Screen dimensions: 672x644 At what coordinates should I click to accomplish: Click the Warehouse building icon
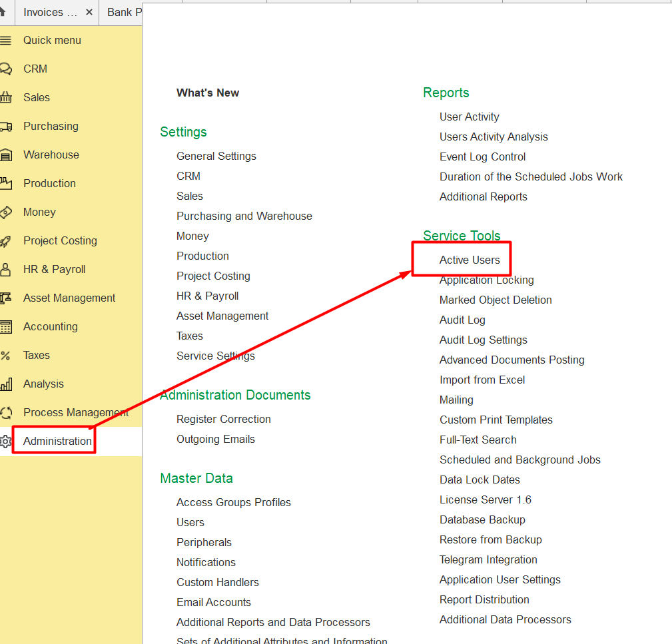point(5,155)
